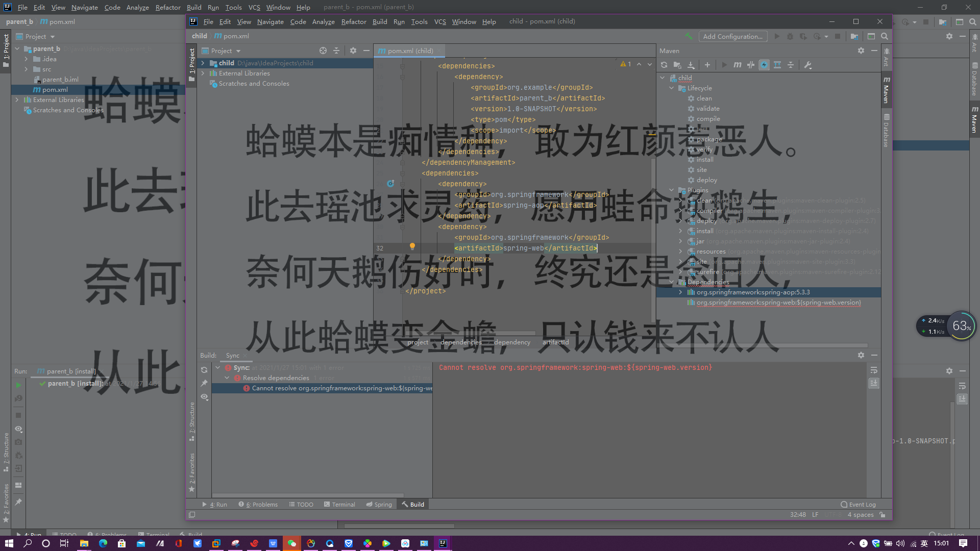Toggle soft-wrap in Build output
This screenshot has width=980, height=551.
[x=874, y=370]
